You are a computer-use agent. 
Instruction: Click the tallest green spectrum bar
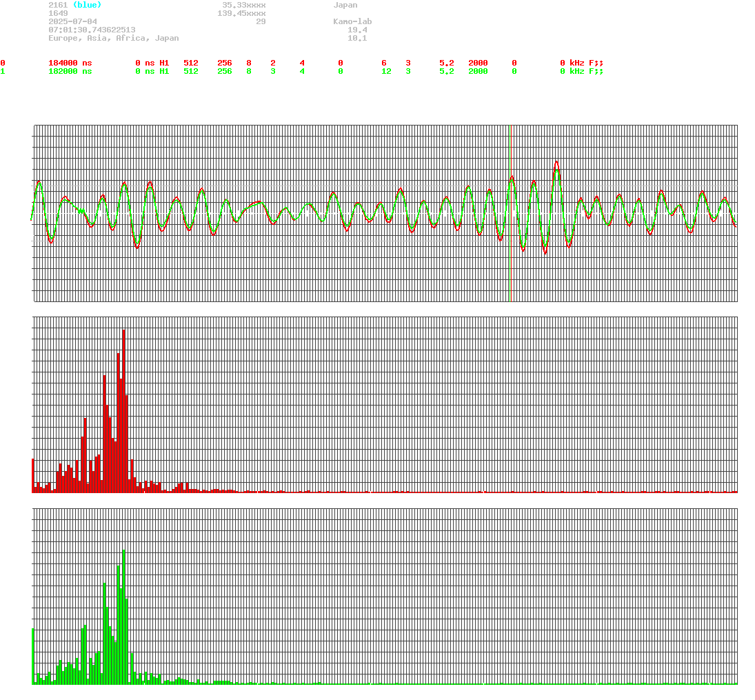(123, 617)
